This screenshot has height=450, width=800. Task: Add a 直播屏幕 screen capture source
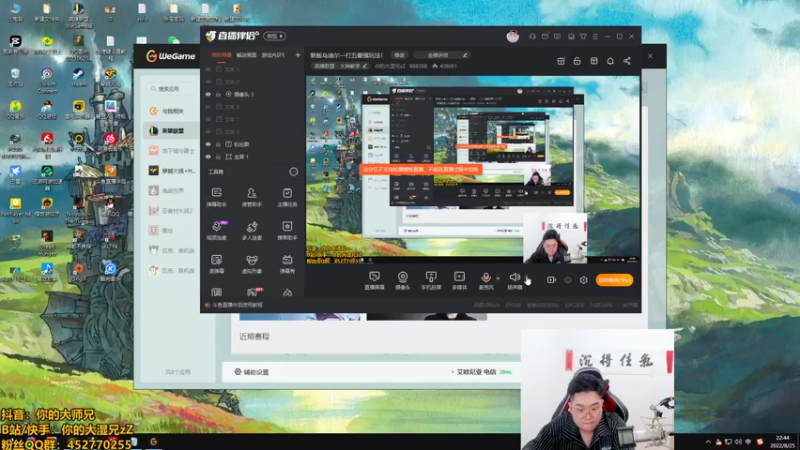tap(374, 280)
